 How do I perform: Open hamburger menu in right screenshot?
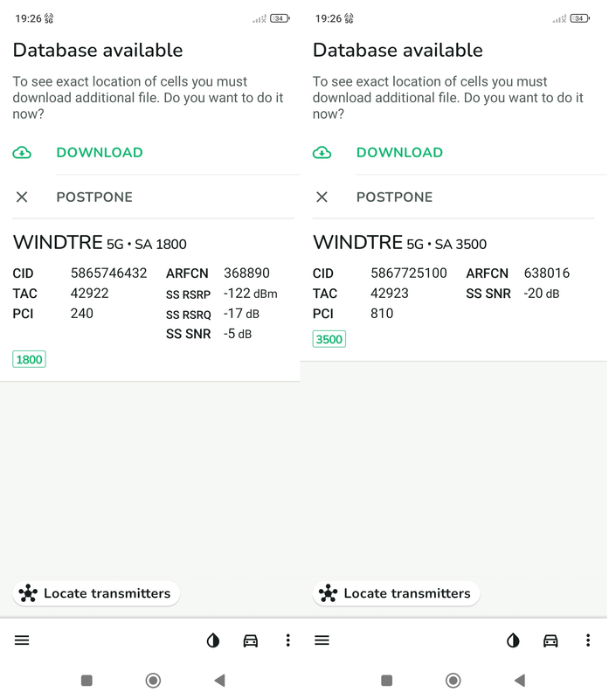tap(322, 640)
